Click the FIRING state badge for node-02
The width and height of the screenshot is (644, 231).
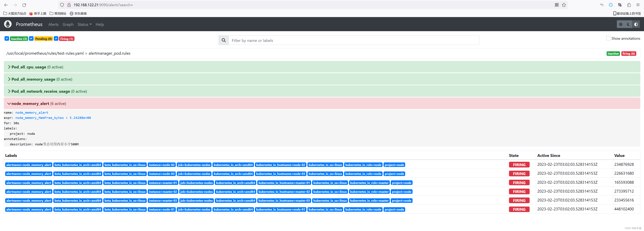coord(519,165)
